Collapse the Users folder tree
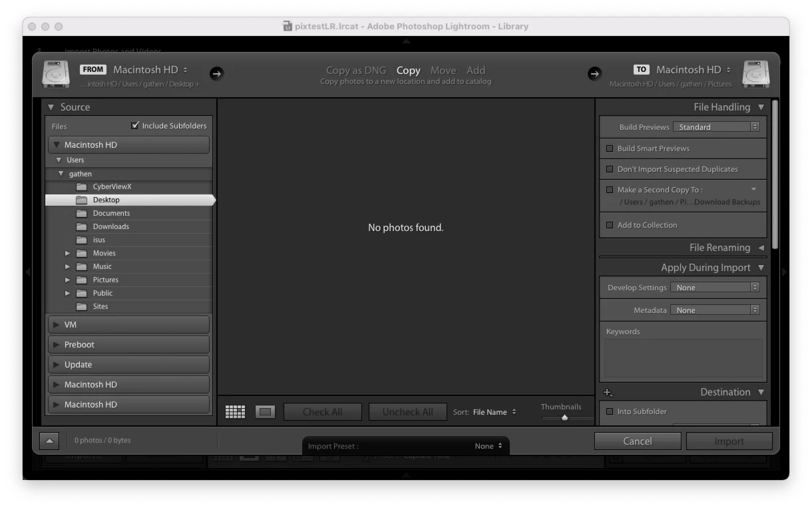This screenshot has height=508, width=812. pyautogui.click(x=59, y=160)
